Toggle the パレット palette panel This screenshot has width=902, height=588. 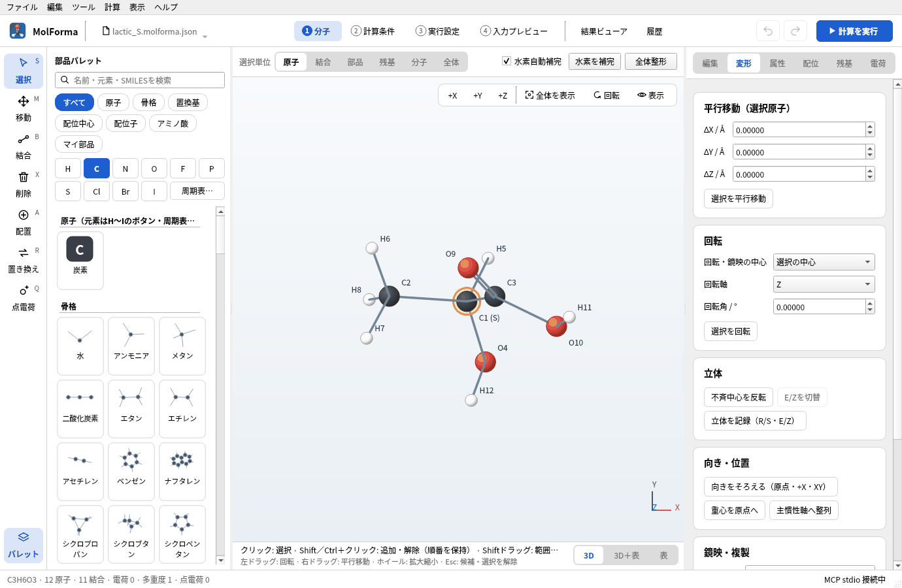(x=24, y=545)
